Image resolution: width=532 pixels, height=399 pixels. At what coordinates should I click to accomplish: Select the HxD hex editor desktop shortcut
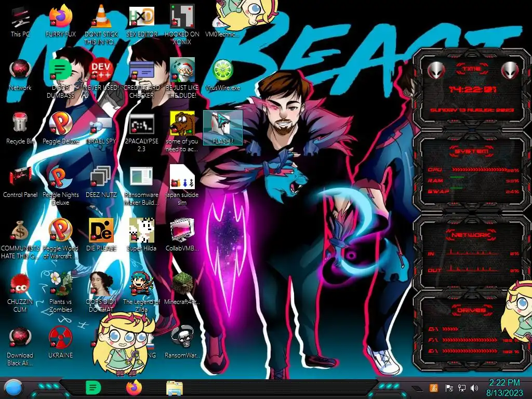[141, 21]
